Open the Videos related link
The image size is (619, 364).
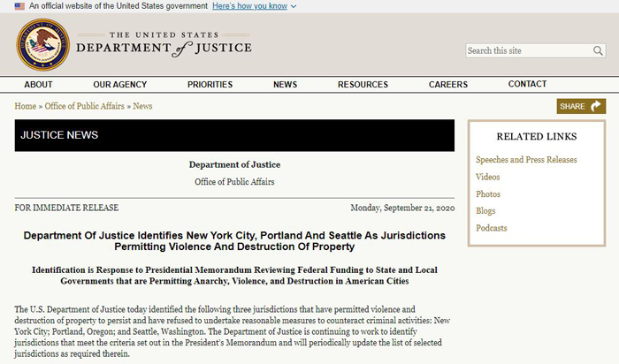(487, 177)
